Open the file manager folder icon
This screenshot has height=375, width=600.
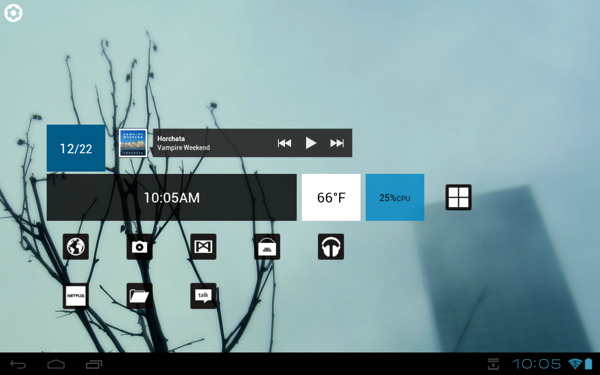[x=140, y=296]
